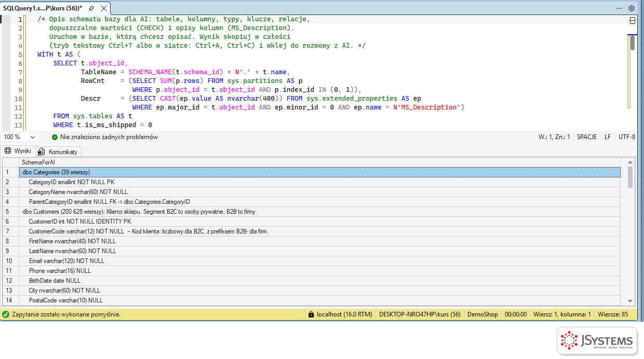Open the tab overflow three-dots menu
The width and height of the screenshot is (644, 359).
(x=619, y=8)
